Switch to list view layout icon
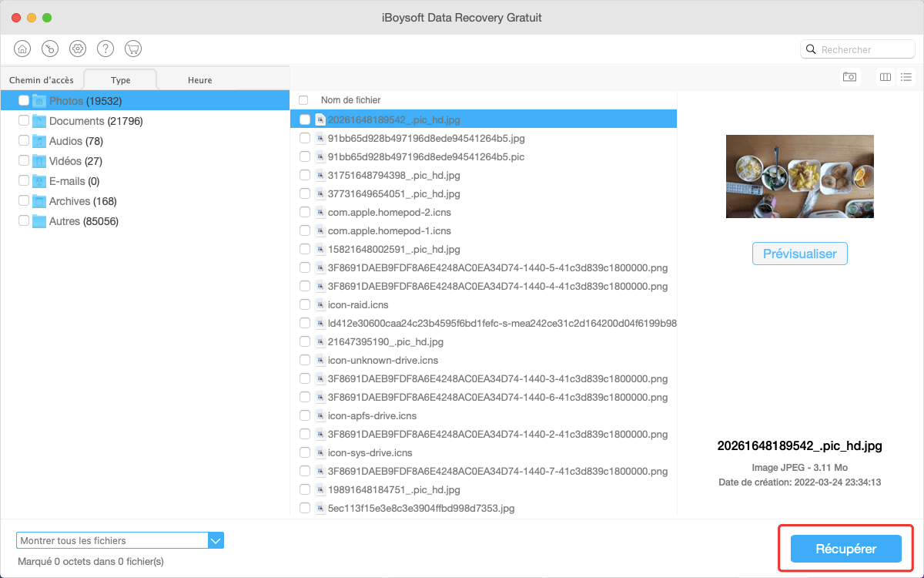Image resolution: width=924 pixels, height=578 pixels. [x=906, y=77]
